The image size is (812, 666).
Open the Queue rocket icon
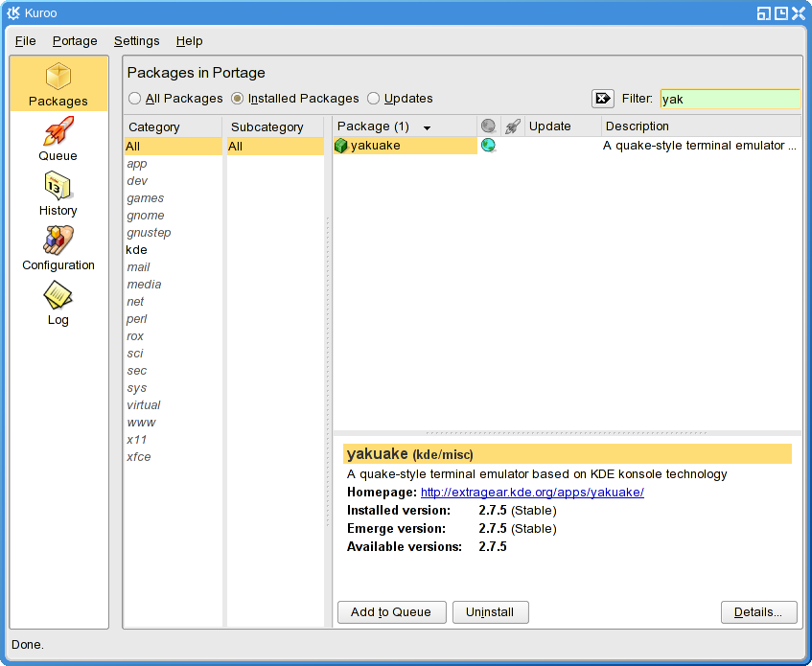(x=58, y=130)
